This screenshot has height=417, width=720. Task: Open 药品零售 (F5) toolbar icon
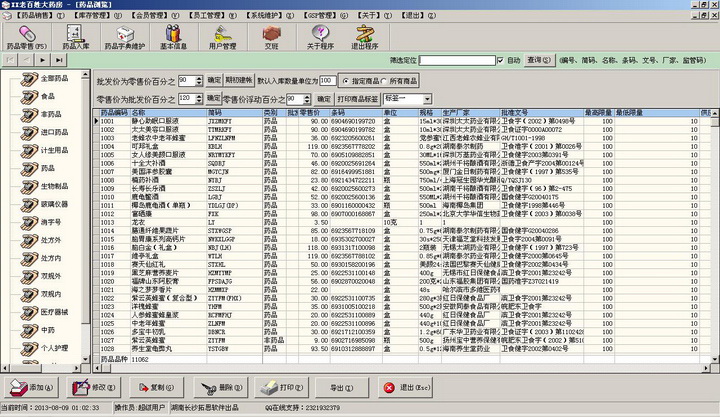26,37
